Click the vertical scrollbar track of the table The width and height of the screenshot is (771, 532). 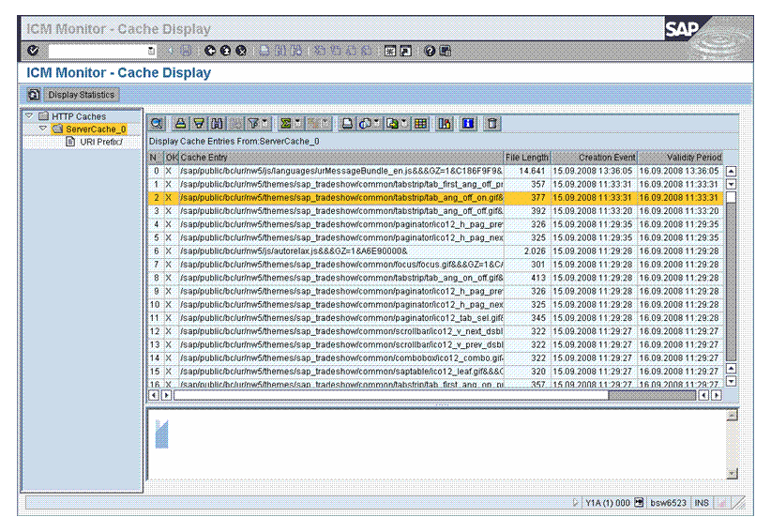point(732,281)
